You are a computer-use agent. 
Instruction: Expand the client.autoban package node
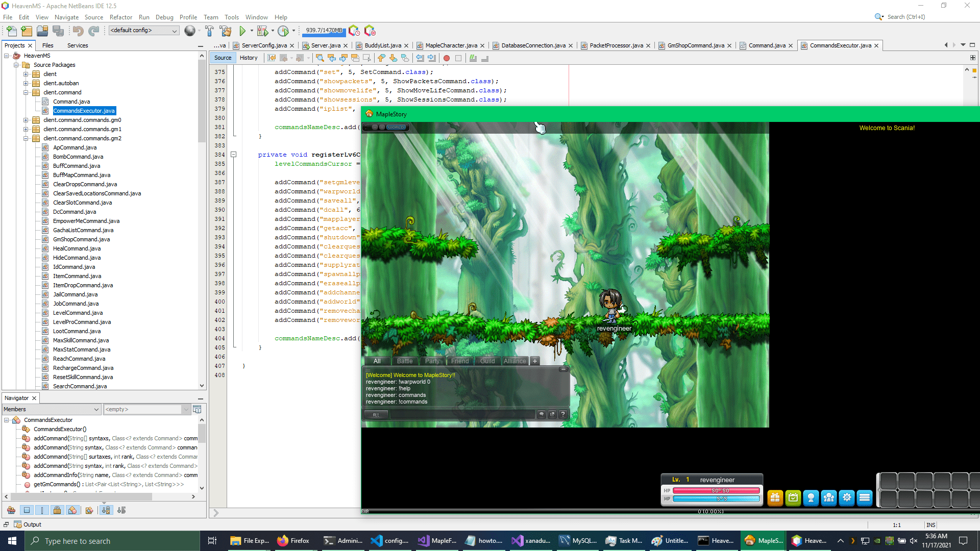26,83
